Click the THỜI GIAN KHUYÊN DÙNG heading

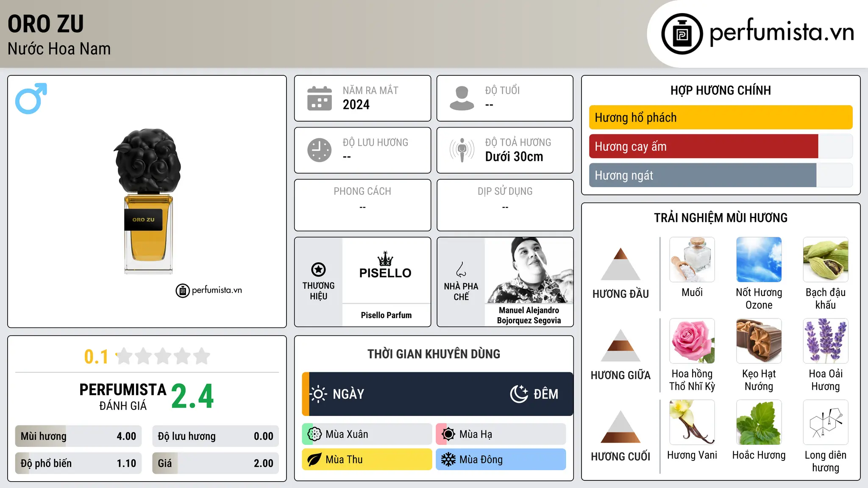pyautogui.click(x=434, y=354)
